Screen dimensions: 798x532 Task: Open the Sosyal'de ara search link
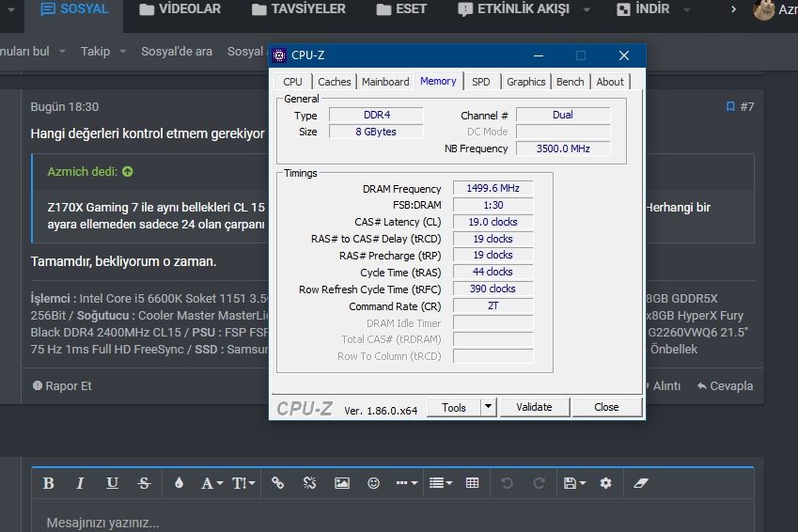tap(177, 52)
